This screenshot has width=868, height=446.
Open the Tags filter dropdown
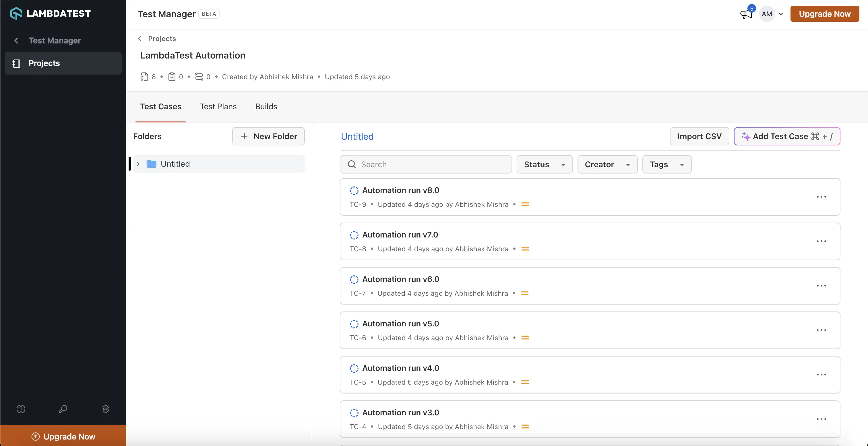pyautogui.click(x=667, y=164)
